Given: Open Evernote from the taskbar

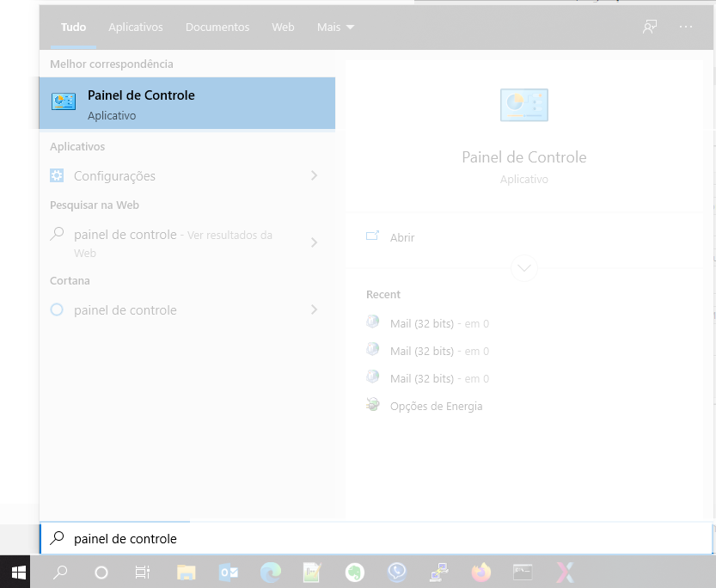Looking at the screenshot, I should click(355, 572).
